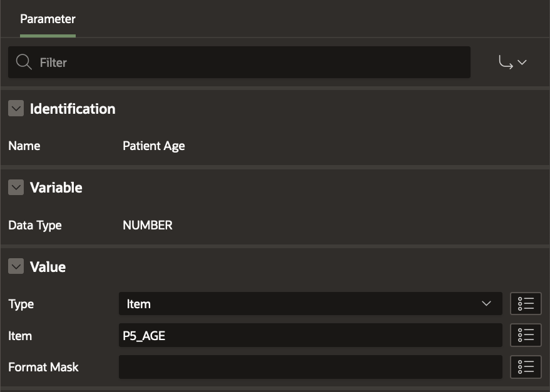Open the Go to Group menu
The height and width of the screenshot is (392, 550).
(x=512, y=63)
